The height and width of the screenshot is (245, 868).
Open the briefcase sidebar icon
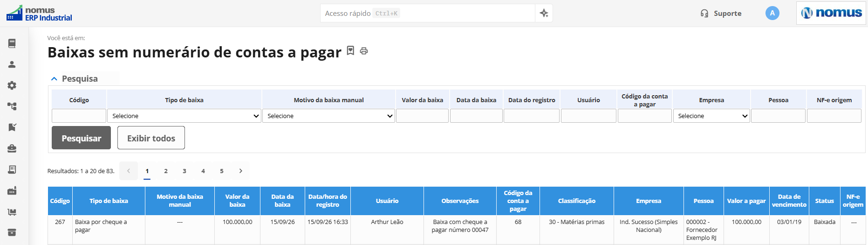[12, 148]
